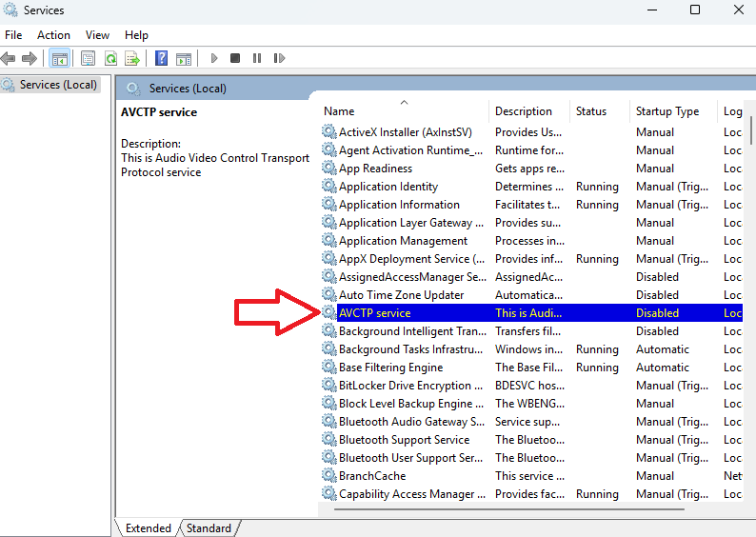Click the green Refresh toolbar icon
The image size is (756, 537).
click(x=110, y=58)
